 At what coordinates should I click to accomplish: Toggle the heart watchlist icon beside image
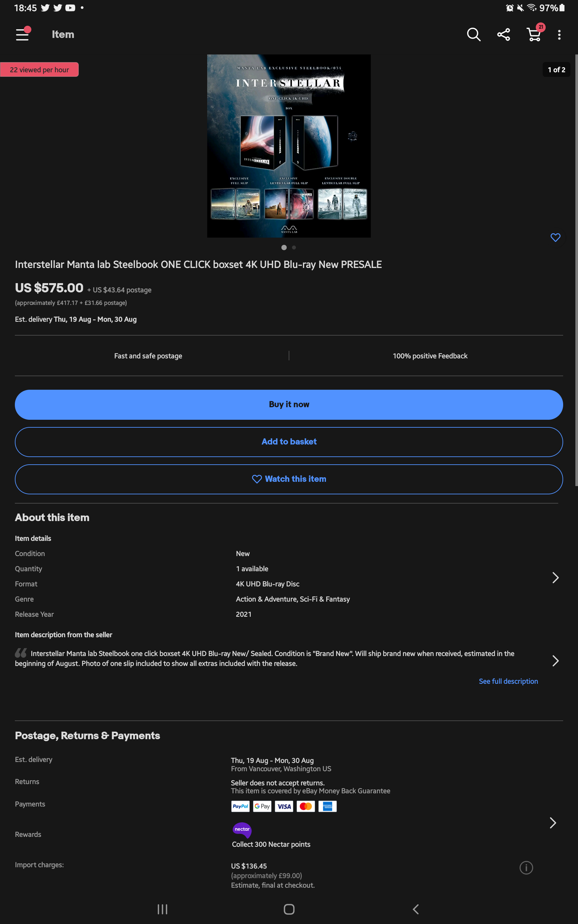pyautogui.click(x=556, y=237)
